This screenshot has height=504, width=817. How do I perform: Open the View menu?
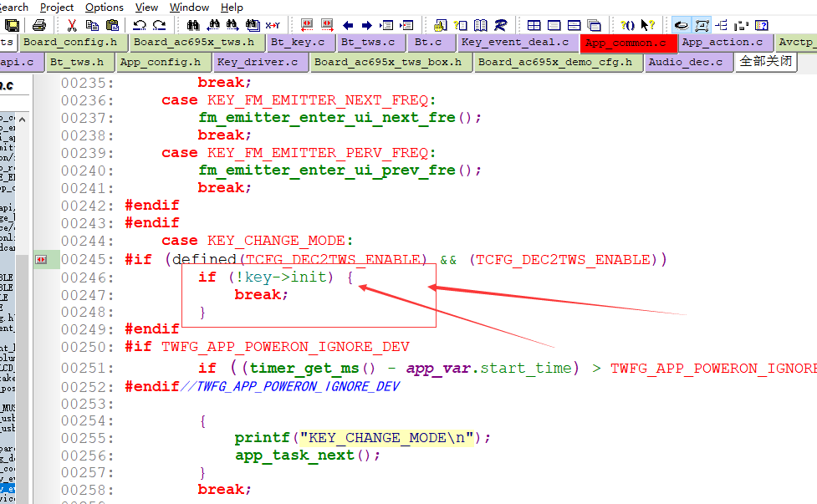click(x=146, y=8)
